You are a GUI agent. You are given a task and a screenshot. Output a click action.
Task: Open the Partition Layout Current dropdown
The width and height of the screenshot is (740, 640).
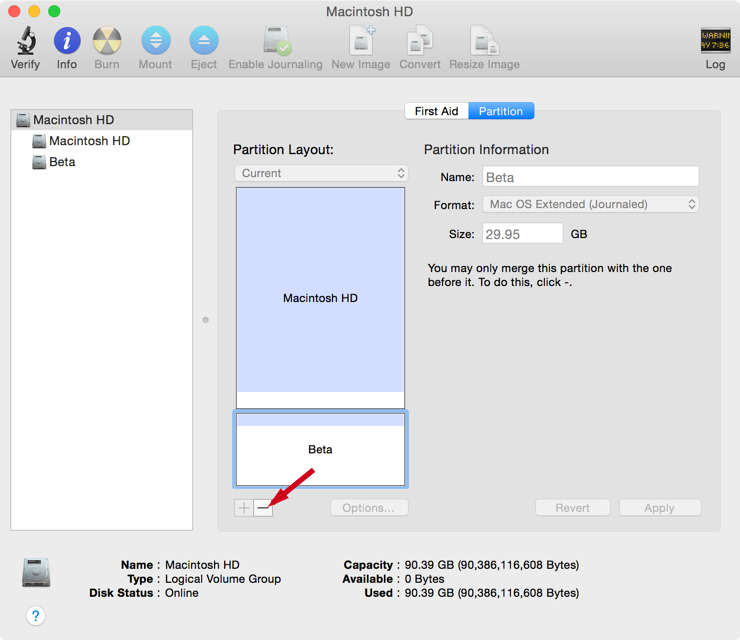point(321,173)
